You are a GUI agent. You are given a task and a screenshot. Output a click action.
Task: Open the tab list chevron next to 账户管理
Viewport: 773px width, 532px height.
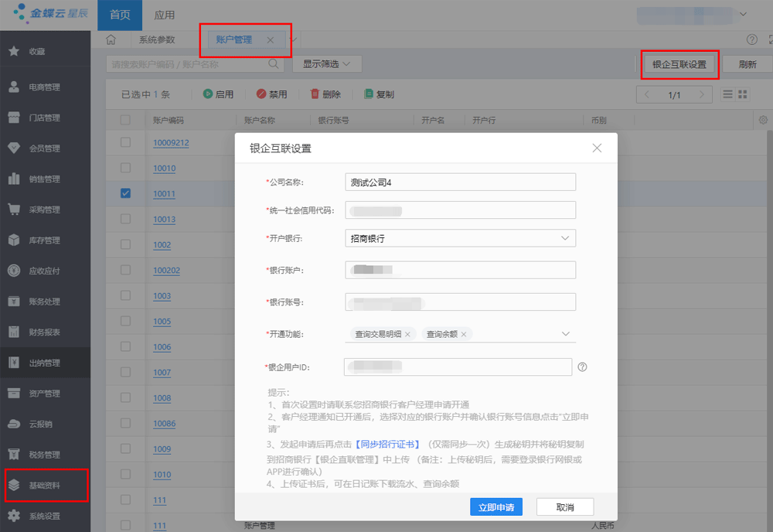294,39
